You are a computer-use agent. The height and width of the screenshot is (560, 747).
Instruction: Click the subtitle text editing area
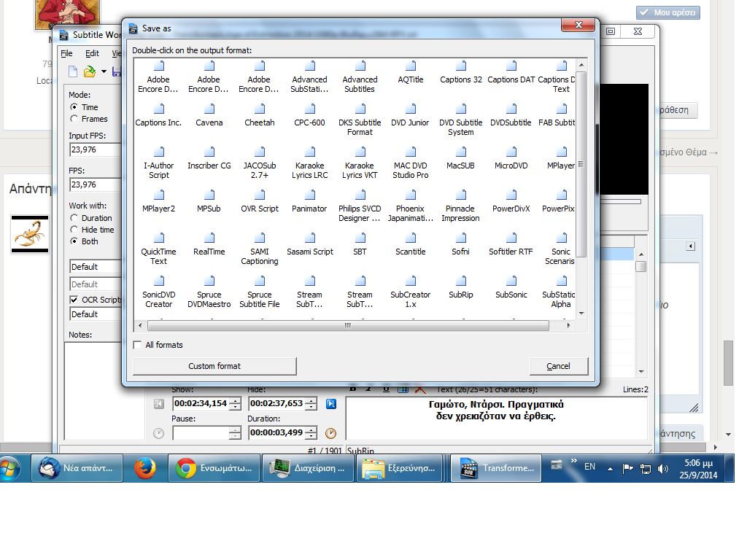[x=496, y=418]
